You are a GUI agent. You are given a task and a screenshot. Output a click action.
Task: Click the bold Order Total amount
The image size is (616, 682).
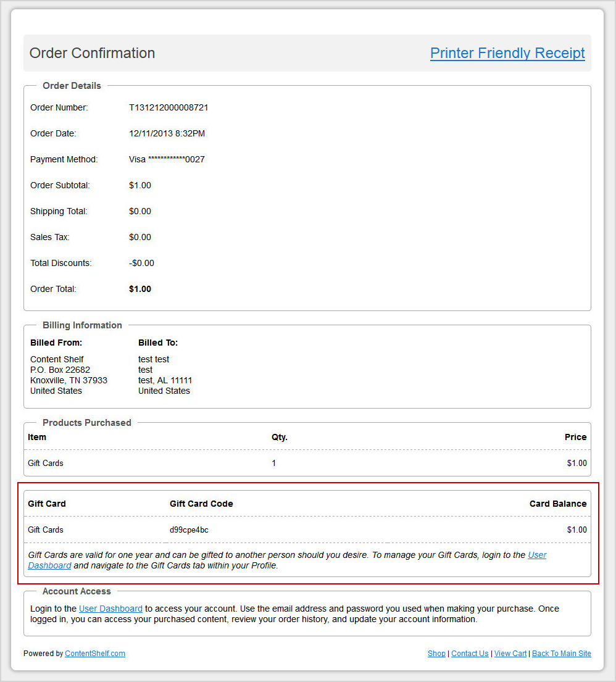coord(140,289)
